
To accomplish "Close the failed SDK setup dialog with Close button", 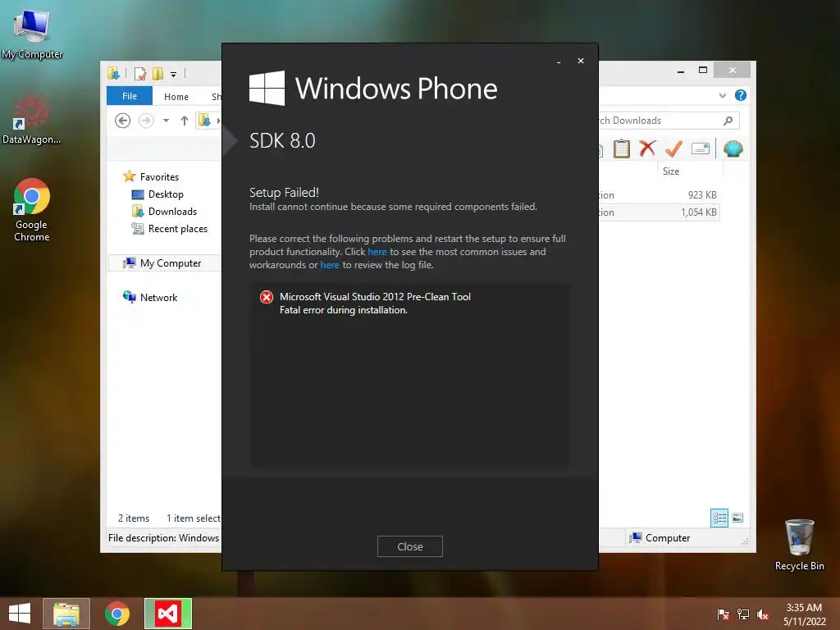I will [x=410, y=546].
